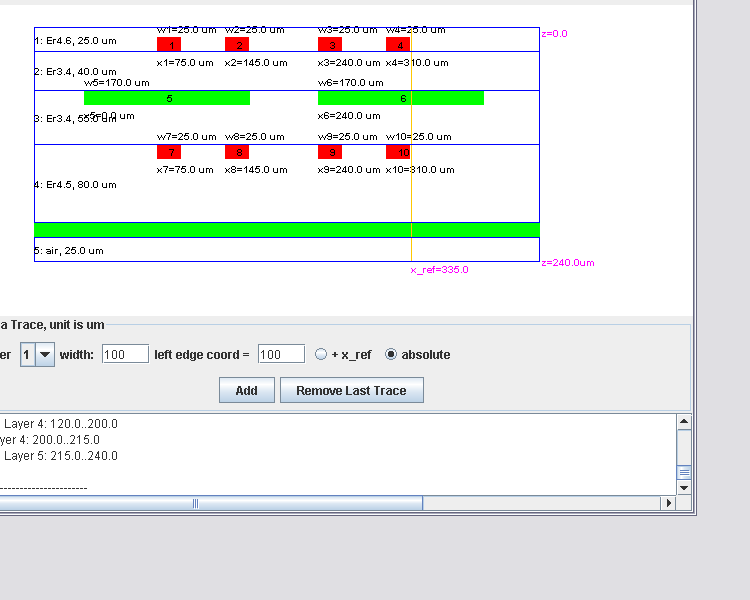Click red trace 3 in the diagram
Image resolution: width=750 pixels, height=600 pixels.
click(x=330, y=45)
